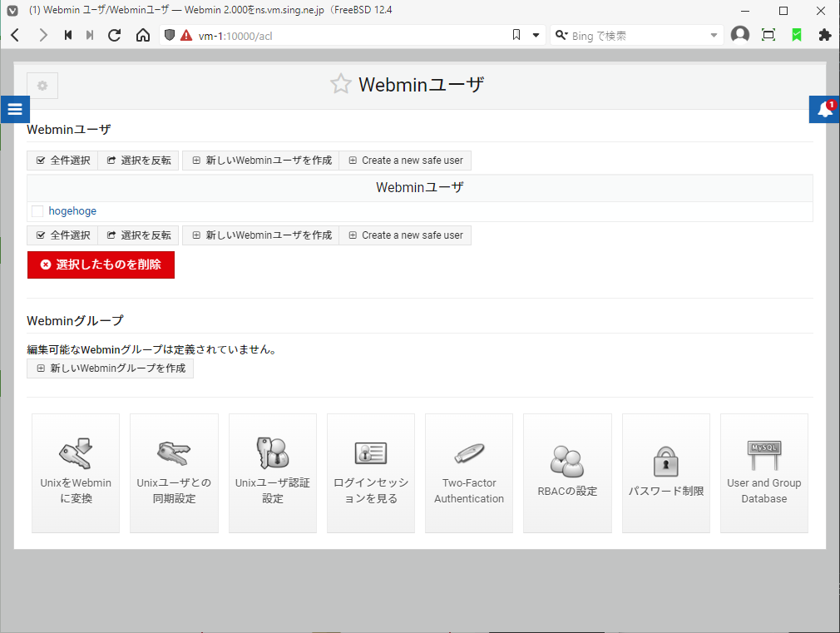Screen dimensions: 840x633
Task: Click the bottom 選択を反転 button
Action: click(138, 235)
